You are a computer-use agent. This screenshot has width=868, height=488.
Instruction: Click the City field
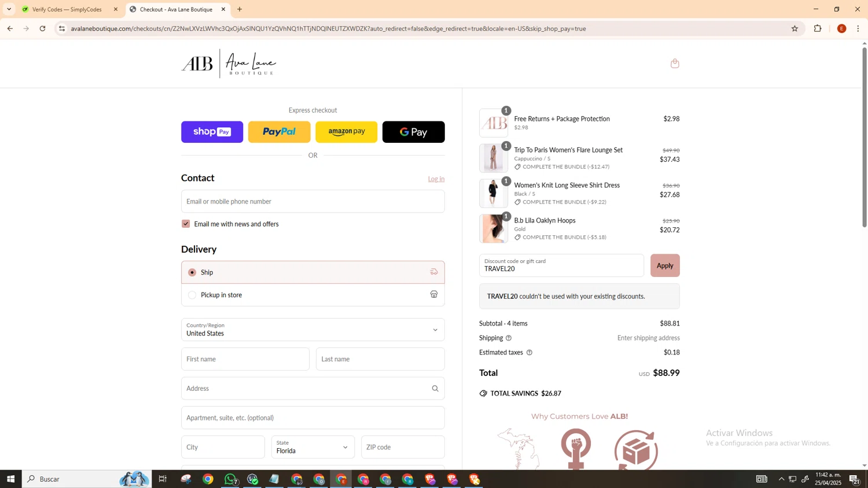tap(223, 447)
